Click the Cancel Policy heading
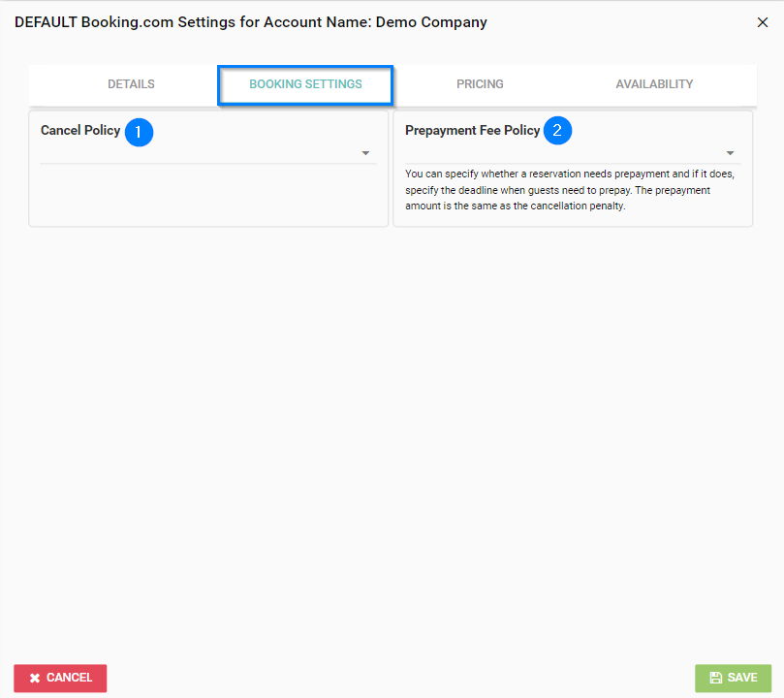This screenshot has width=784, height=698. [80, 131]
